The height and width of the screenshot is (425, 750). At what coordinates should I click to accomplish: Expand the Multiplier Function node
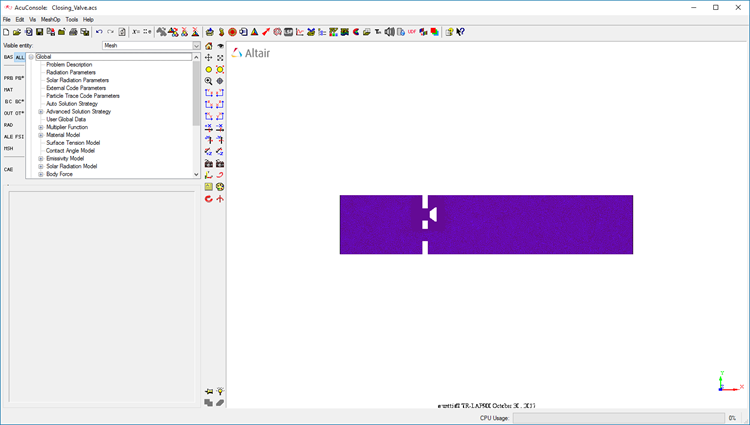(41, 127)
